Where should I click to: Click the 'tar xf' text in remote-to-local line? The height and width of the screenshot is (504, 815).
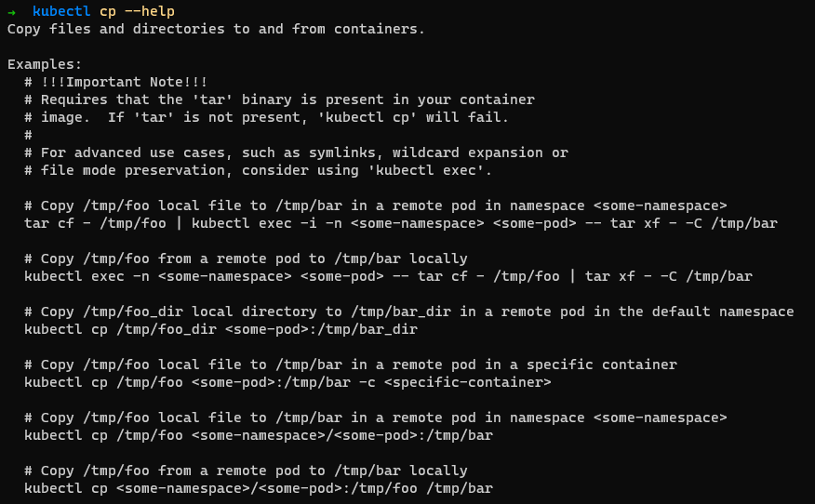pyautogui.click(x=610, y=276)
